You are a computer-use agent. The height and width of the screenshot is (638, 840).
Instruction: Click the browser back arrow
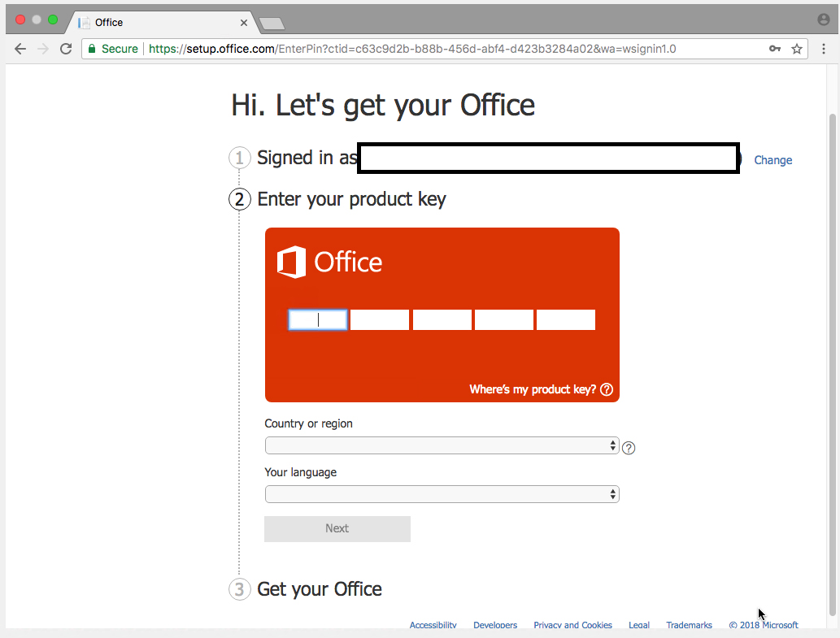(20, 49)
